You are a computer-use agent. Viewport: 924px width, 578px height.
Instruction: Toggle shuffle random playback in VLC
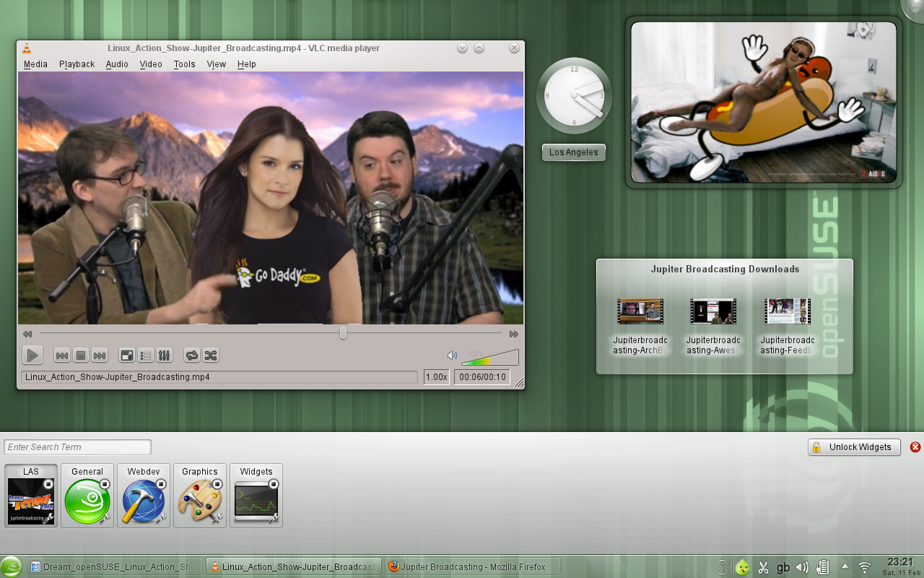(211, 355)
